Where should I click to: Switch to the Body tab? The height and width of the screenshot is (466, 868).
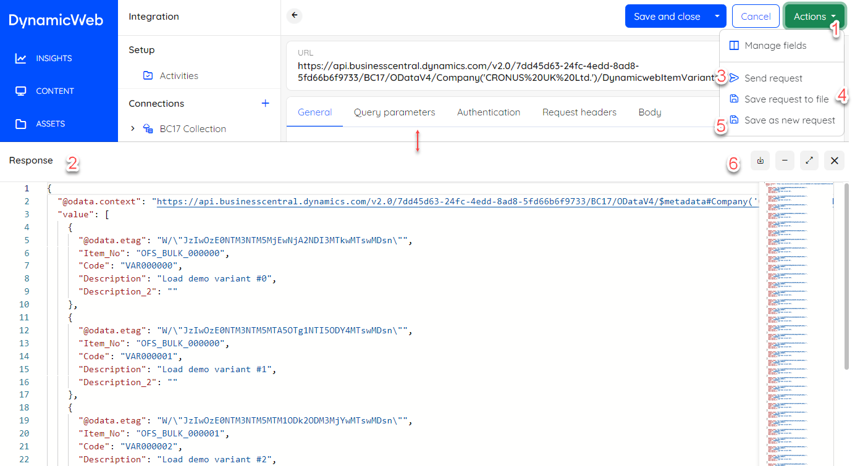pyautogui.click(x=650, y=112)
